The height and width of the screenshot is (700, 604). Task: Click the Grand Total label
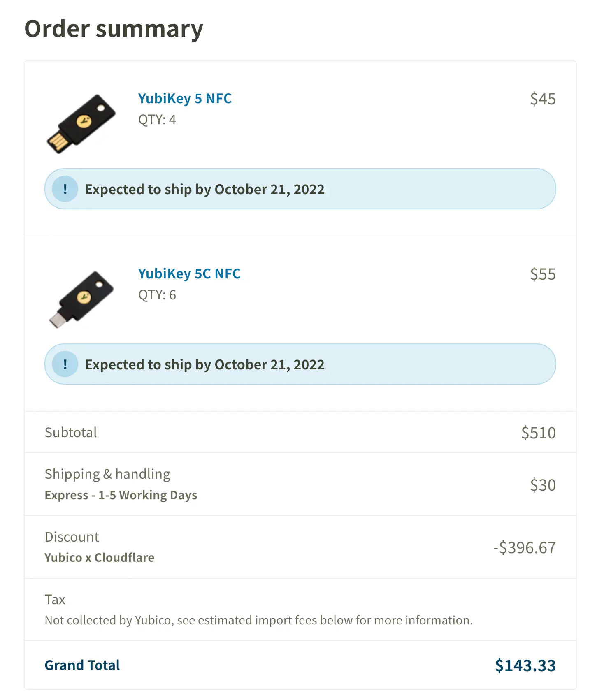(x=82, y=665)
